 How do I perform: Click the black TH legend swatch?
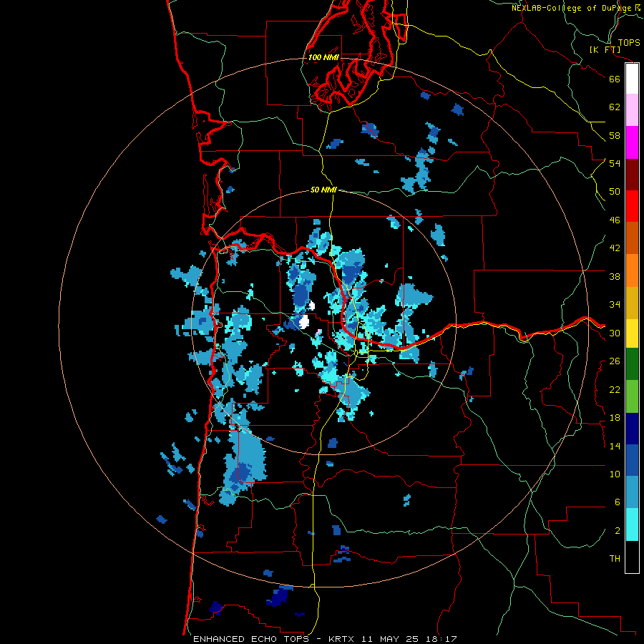(632, 557)
